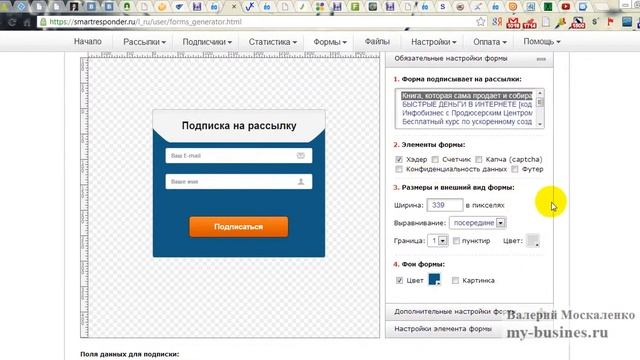Expand the Статистика menu
Viewport: 640px width, 360px height.
point(273,42)
